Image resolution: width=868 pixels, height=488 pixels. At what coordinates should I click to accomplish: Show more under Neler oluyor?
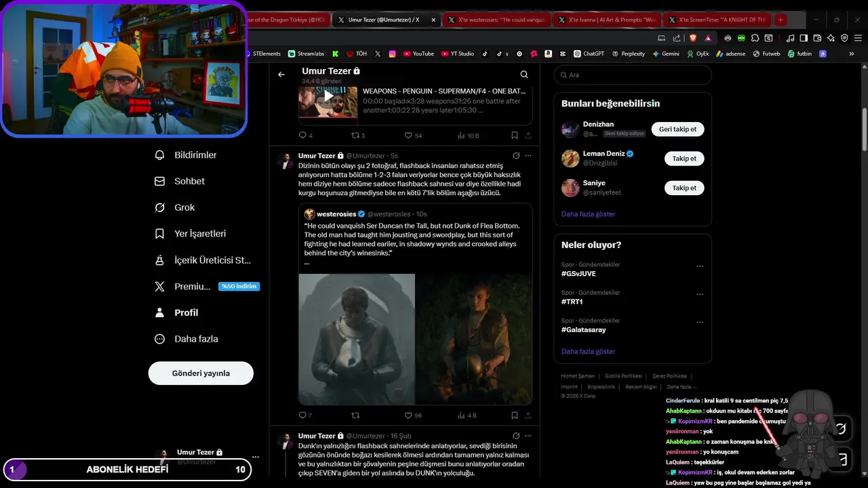(x=589, y=352)
